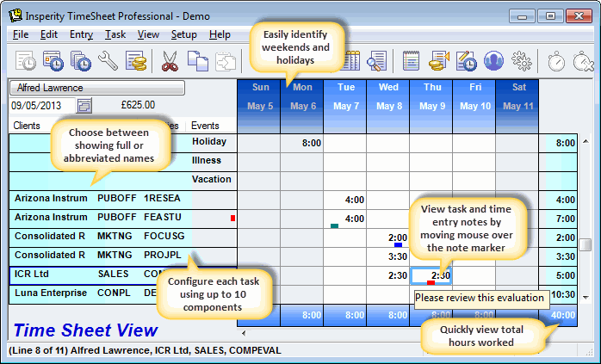Screen dimensions: 601x364
Task: Select the Thu May 9 column header
Action: pos(431,106)
